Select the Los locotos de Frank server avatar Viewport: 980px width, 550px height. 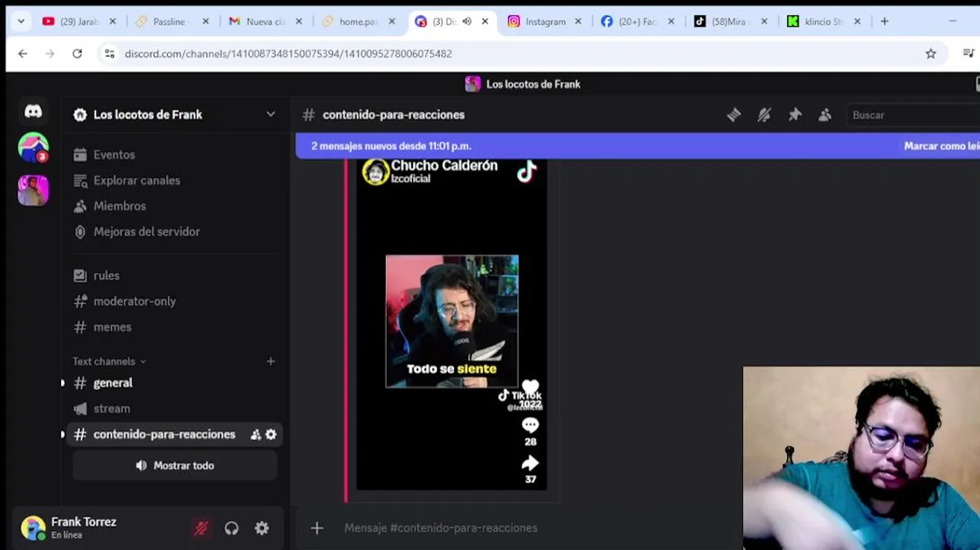pos(33,190)
